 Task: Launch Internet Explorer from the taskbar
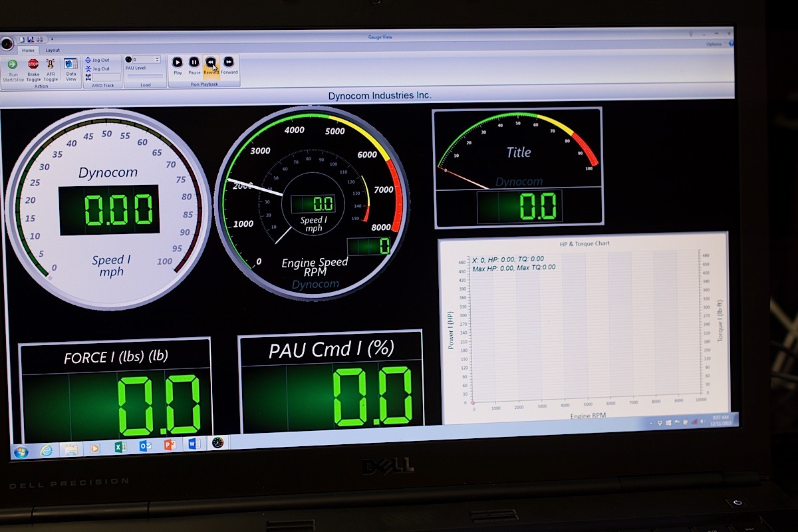pos(46,450)
